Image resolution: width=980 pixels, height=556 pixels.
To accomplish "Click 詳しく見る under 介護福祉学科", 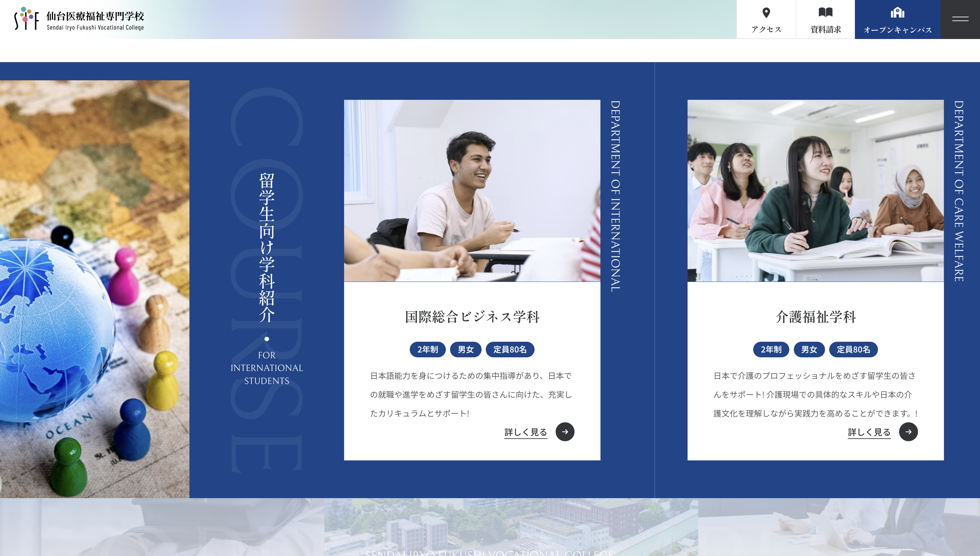I will click(869, 432).
